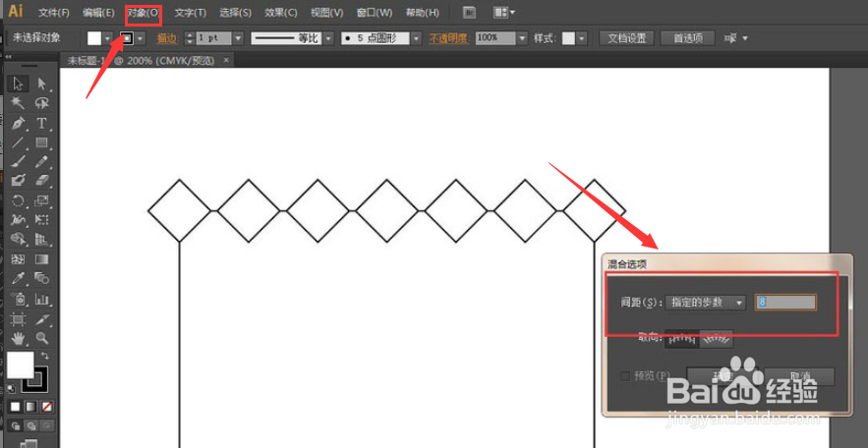The width and height of the screenshot is (868, 448).
Task: Select the Artboard tool
Action: [x=19, y=319]
